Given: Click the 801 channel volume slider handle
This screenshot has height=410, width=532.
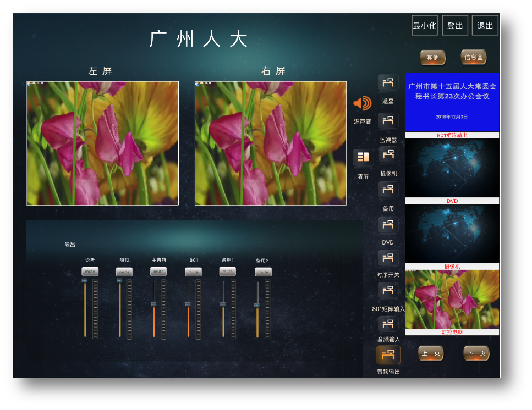Looking at the screenshot, I should [x=188, y=304].
